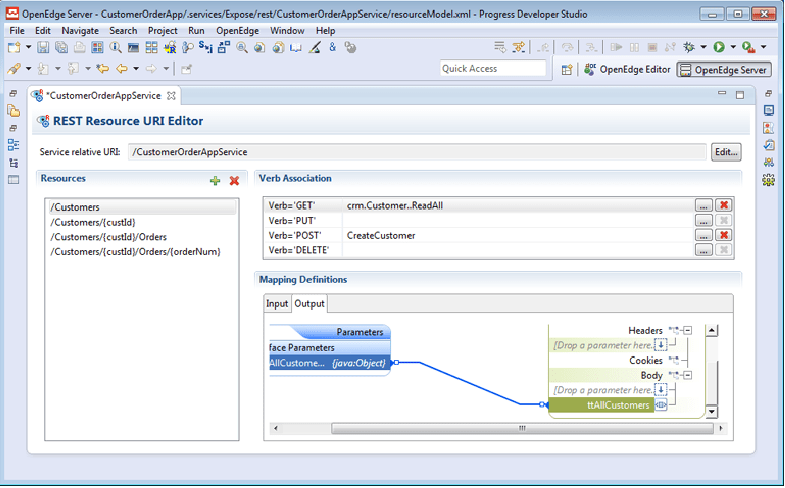
Task: Click the magnifier with info toolbar icon
Action: 115,48
